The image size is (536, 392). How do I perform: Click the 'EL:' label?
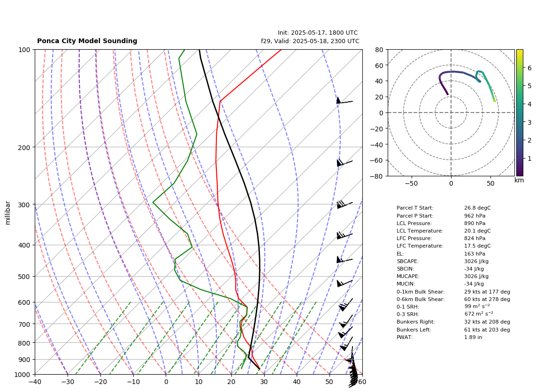click(400, 254)
